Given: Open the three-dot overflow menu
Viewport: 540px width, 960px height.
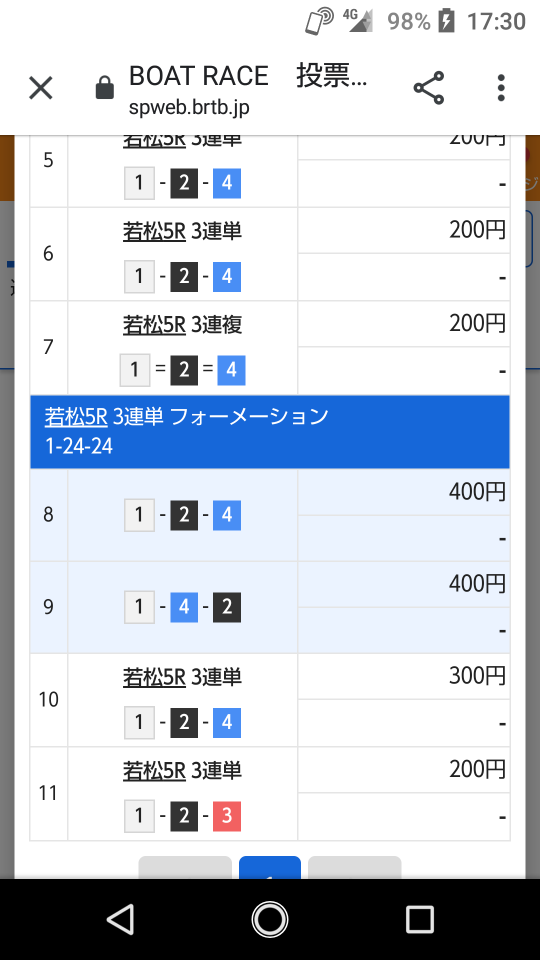Looking at the screenshot, I should [501, 88].
